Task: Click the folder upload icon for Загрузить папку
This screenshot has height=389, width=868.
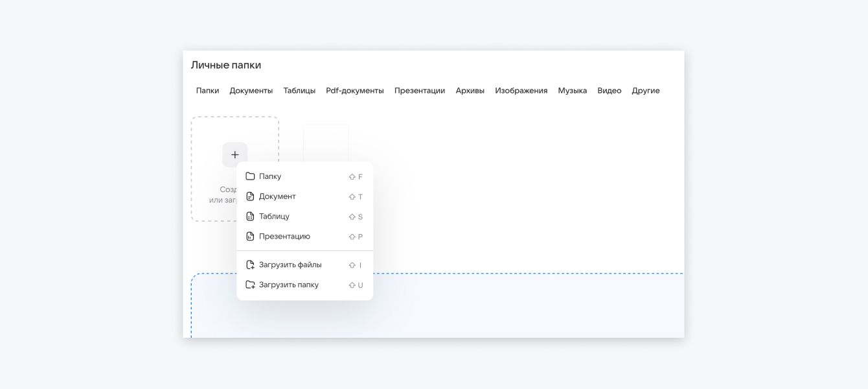Action: pyautogui.click(x=250, y=285)
